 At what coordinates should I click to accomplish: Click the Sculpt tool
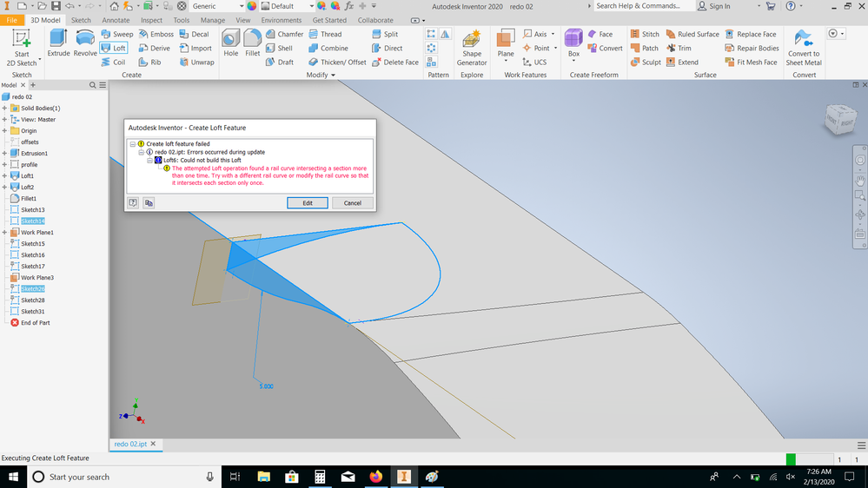click(646, 62)
